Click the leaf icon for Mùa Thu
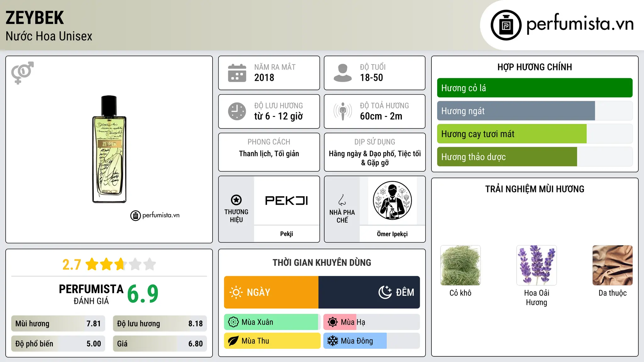The image size is (644, 362). pyautogui.click(x=233, y=341)
